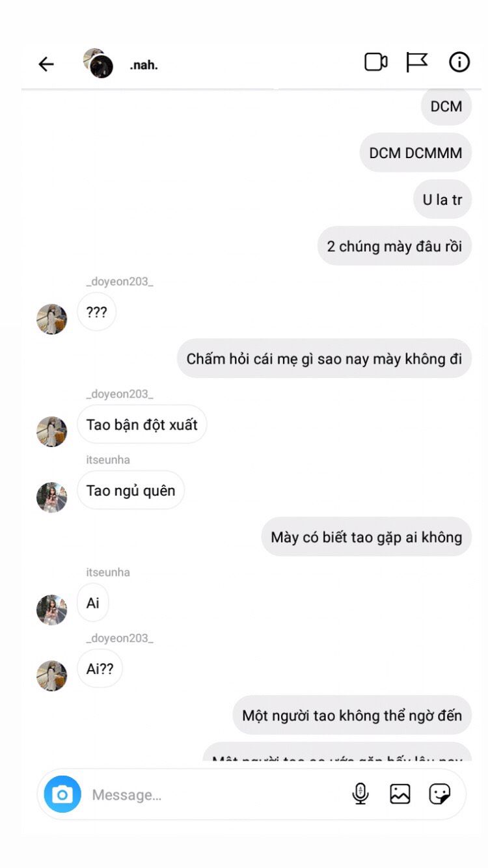Open the camera from message bar
The width and height of the screenshot is (488, 868).
coord(62,794)
